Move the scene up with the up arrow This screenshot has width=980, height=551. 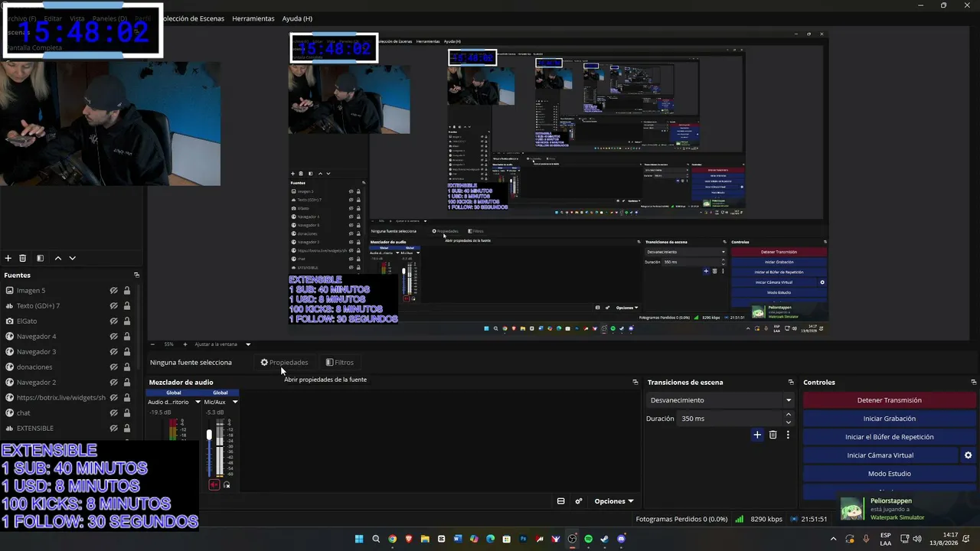(x=57, y=259)
